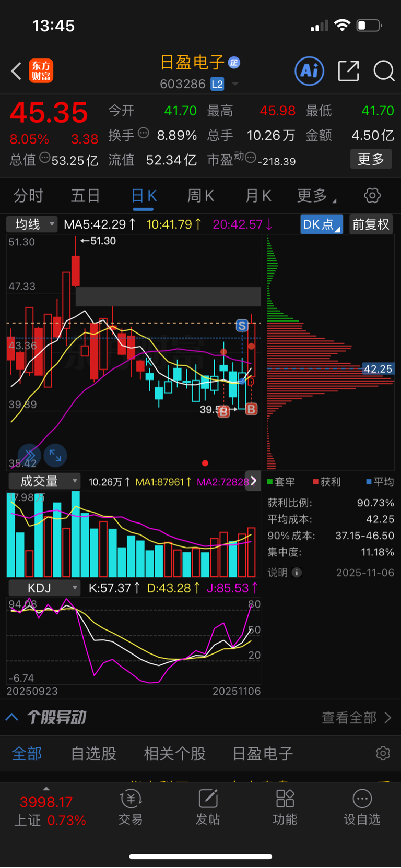This screenshot has height=868, width=401.
Task: Tap the red dot marker below chart
Action: pos(205,463)
